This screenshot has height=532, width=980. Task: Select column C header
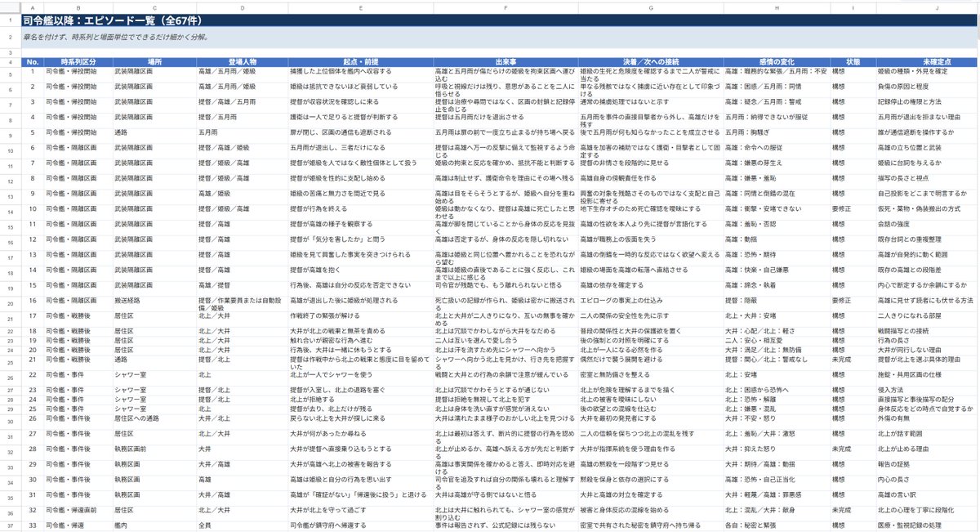point(154,7)
